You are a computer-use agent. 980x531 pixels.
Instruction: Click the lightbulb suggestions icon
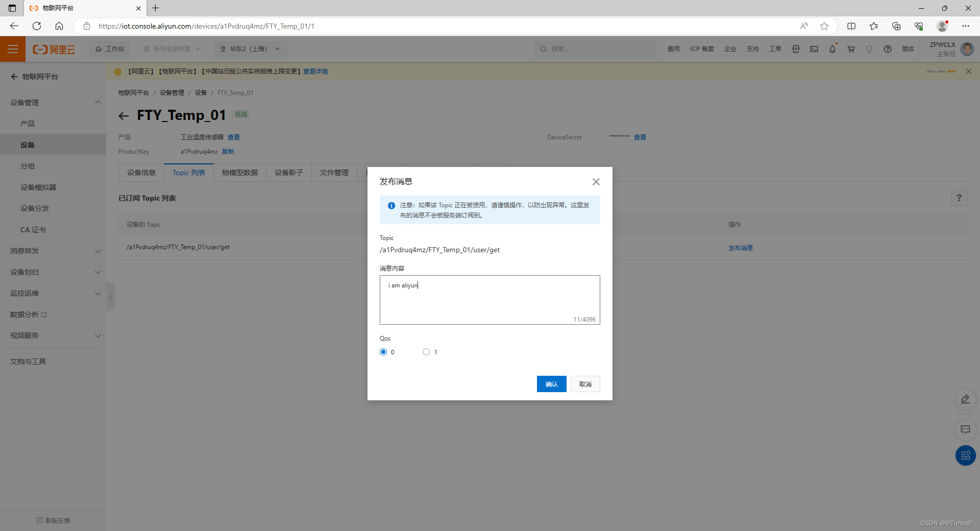click(869, 49)
